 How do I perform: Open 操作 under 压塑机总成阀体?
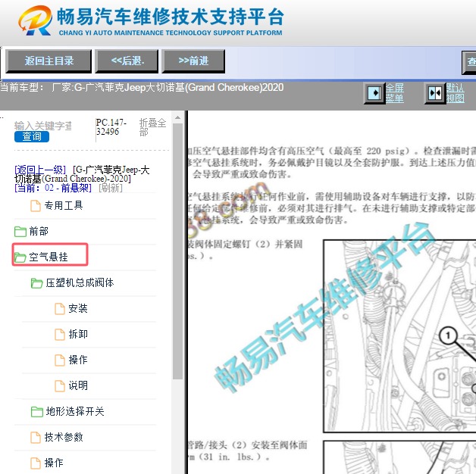[78, 360]
